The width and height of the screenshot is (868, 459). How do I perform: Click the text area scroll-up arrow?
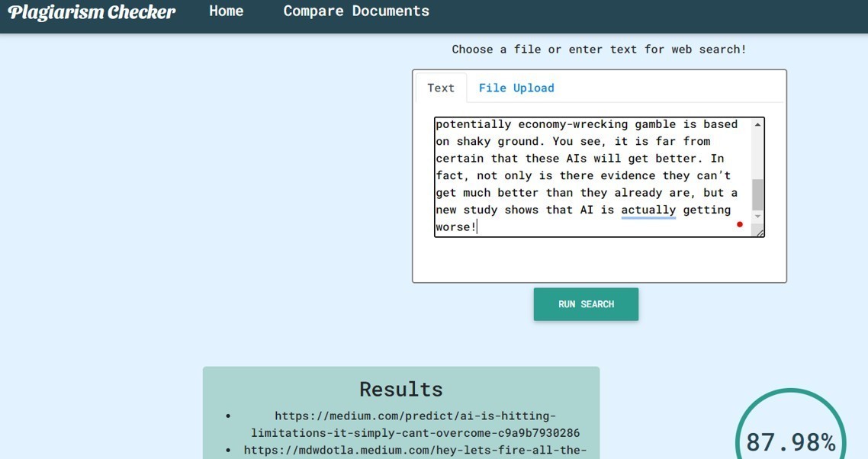pos(757,125)
